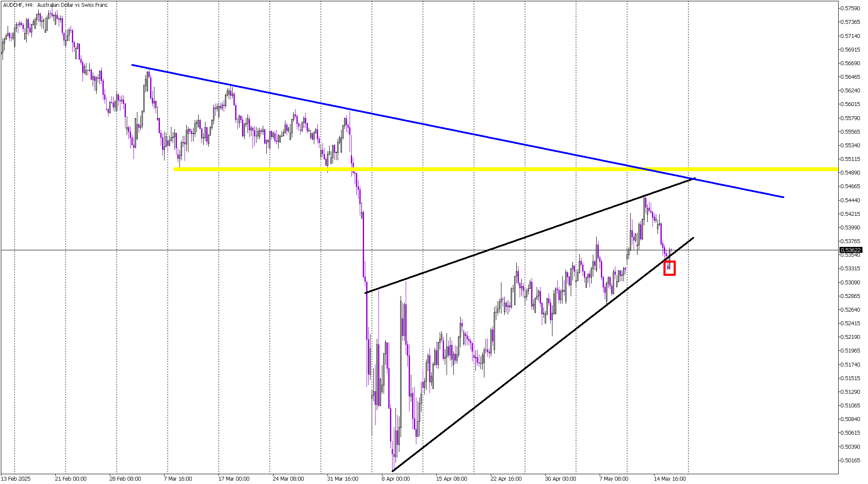The image size is (868, 484).
Task: Click price label 0.56915
Action: [x=851, y=49]
